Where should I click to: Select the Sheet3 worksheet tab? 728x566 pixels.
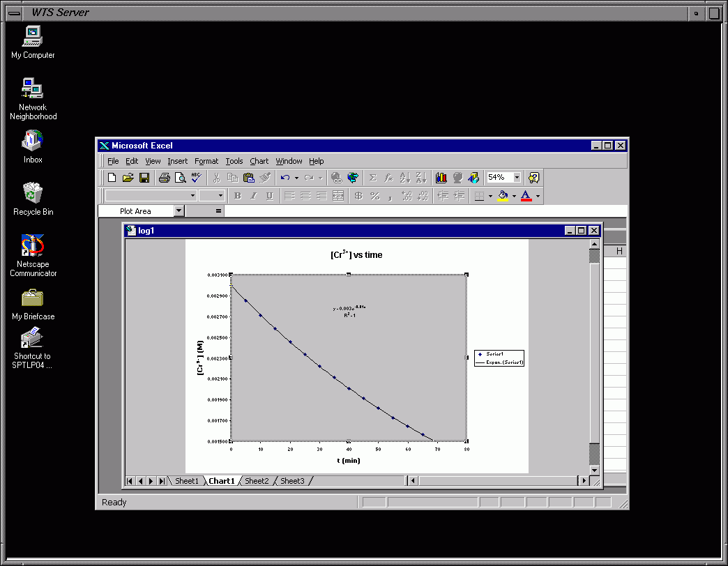pos(292,481)
